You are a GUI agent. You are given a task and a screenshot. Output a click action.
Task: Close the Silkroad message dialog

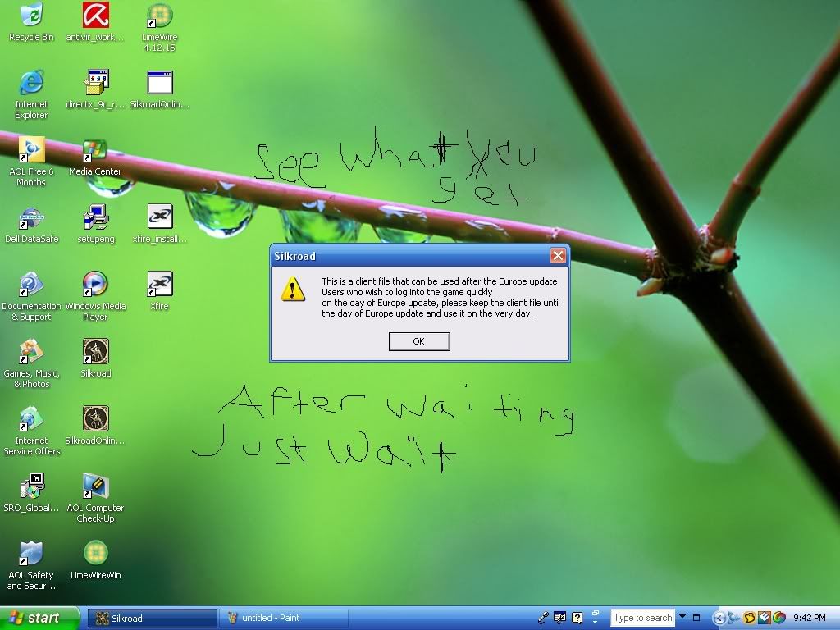coord(558,256)
